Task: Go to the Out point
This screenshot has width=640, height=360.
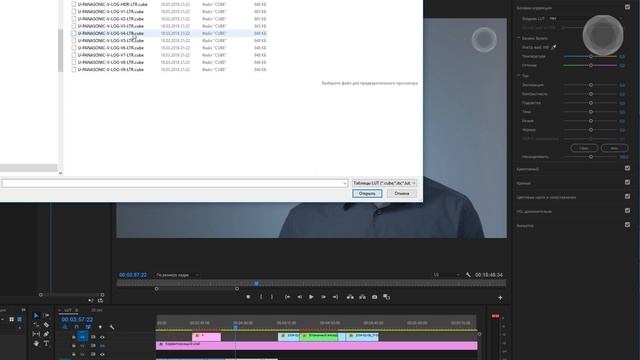Action: point(335,297)
